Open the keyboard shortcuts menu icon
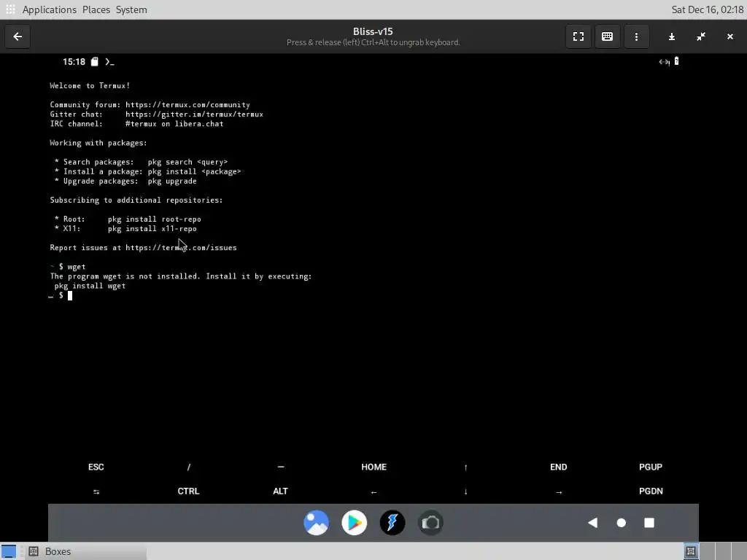 click(x=608, y=36)
